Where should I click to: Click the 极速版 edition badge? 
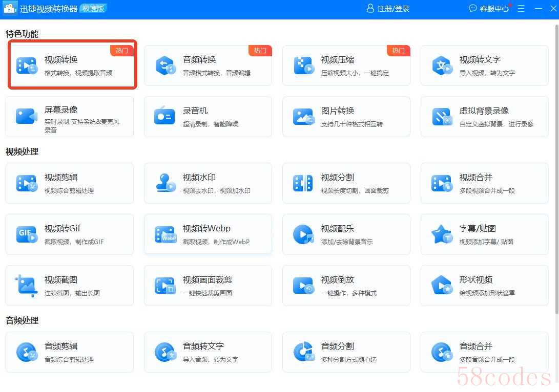point(93,8)
